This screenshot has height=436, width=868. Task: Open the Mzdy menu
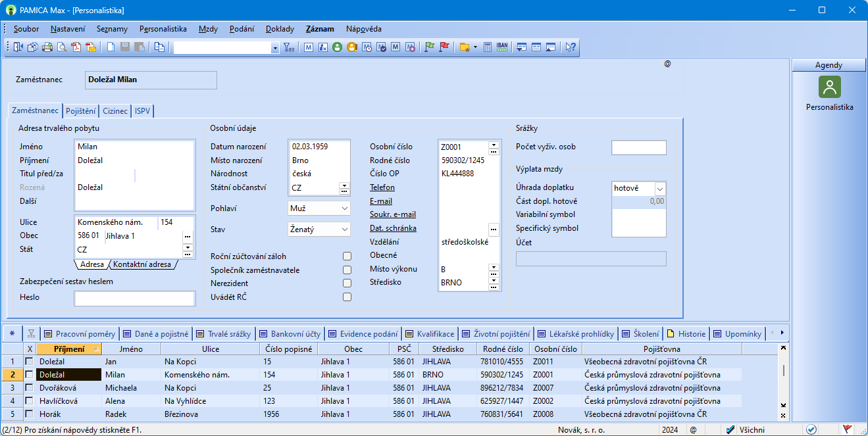209,29
